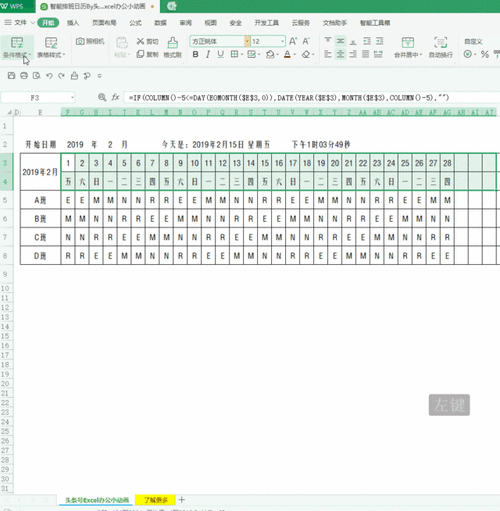Click the fx insert function icon
Screen dimensions: 500x511
(115, 97)
